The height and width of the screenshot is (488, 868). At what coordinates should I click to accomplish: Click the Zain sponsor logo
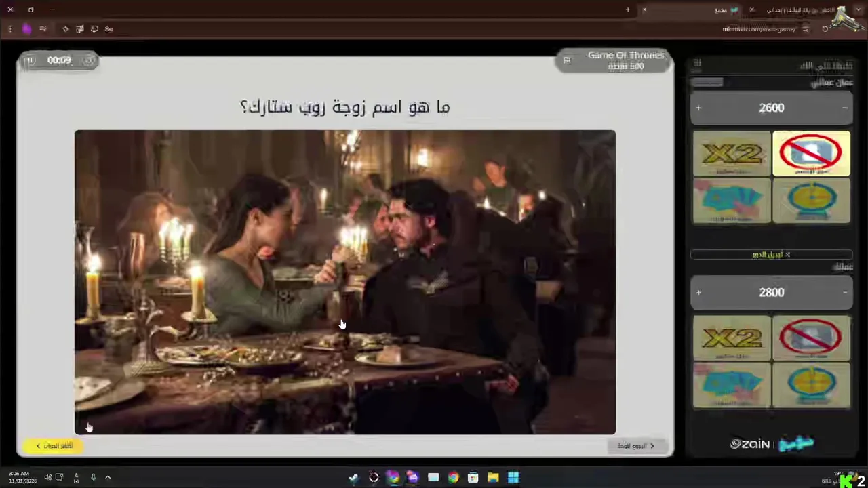click(x=749, y=444)
